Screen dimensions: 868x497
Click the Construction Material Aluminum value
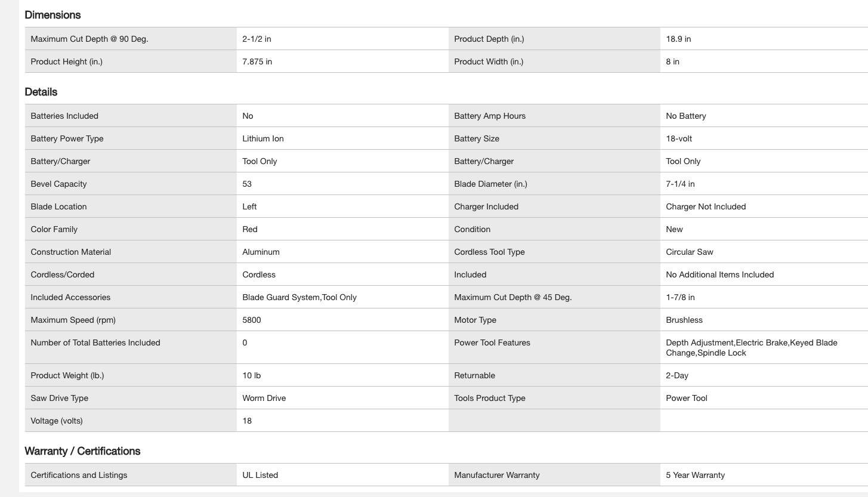click(x=261, y=252)
